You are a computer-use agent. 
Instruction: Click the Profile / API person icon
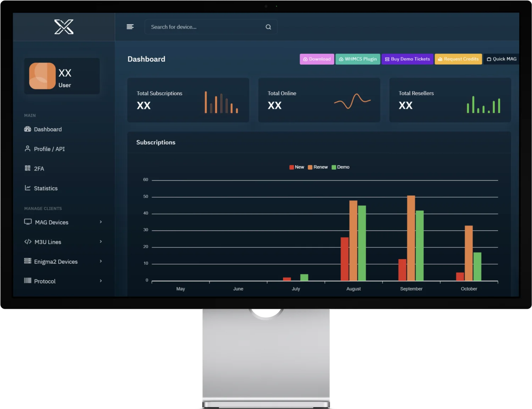pyautogui.click(x=28, y=149)
